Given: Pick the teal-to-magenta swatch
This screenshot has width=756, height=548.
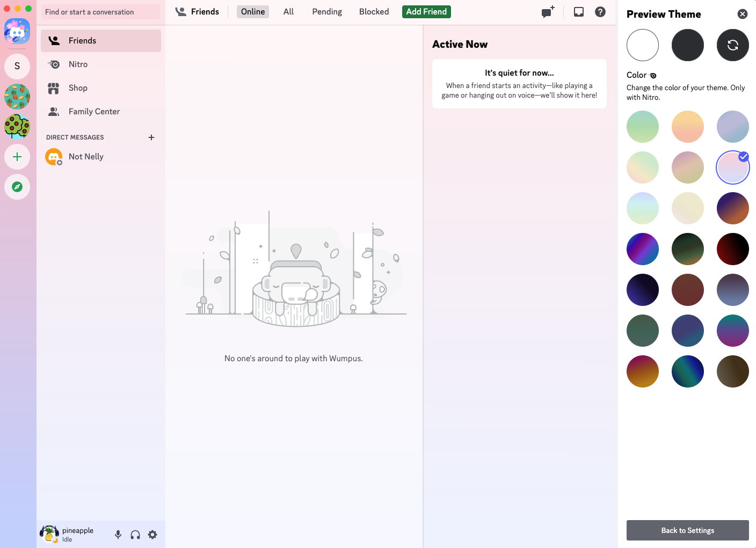Looking at the screenshot, I should point(733,331).
